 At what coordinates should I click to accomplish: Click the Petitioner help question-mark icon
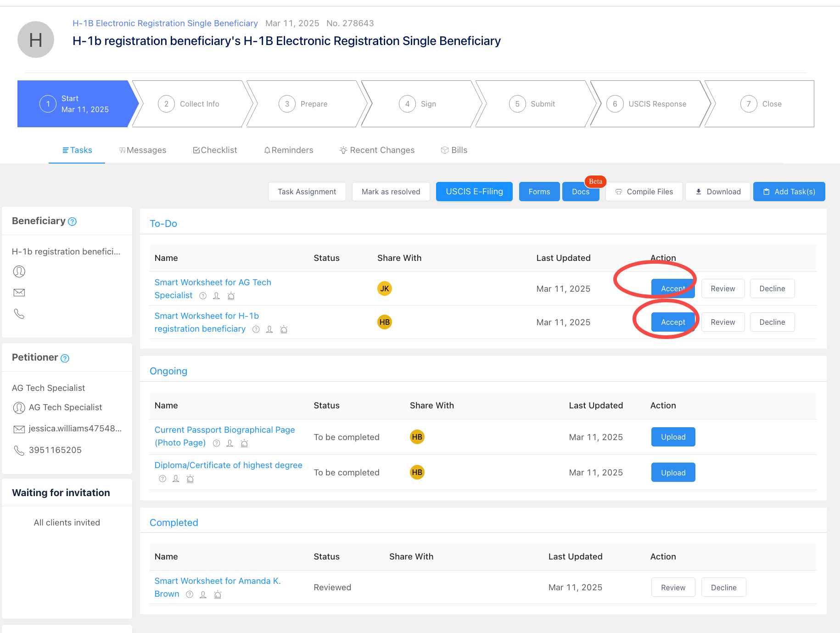[x=65, y=358]
